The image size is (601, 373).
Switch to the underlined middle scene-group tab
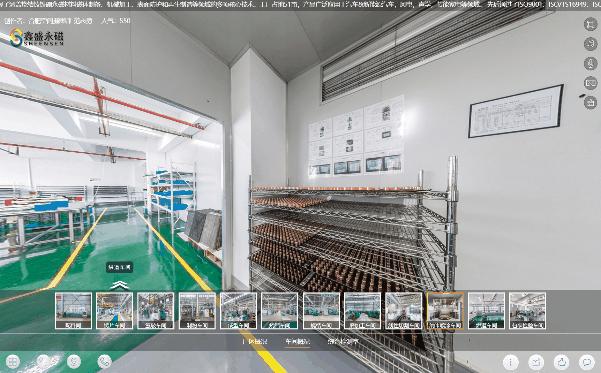297,341
